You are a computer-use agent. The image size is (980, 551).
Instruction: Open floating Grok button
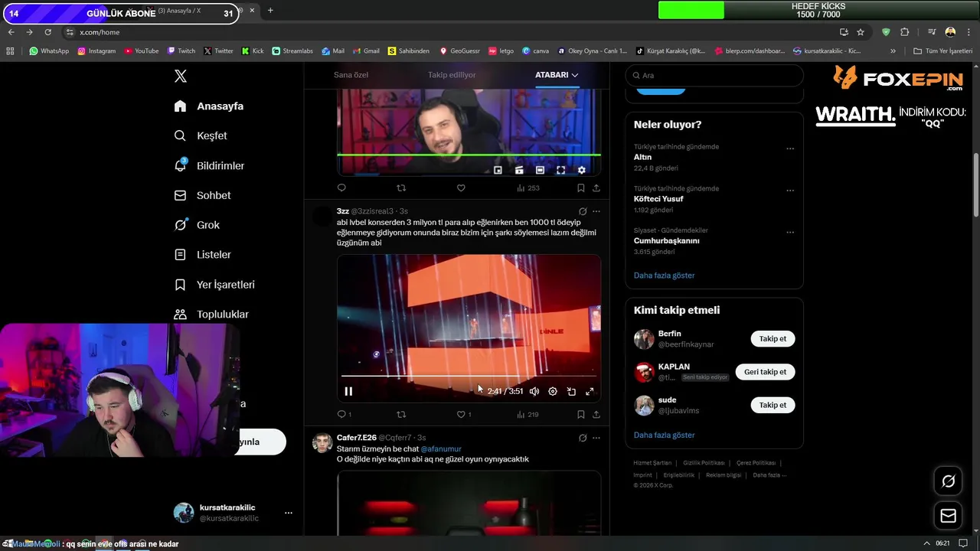click(948, 481)
